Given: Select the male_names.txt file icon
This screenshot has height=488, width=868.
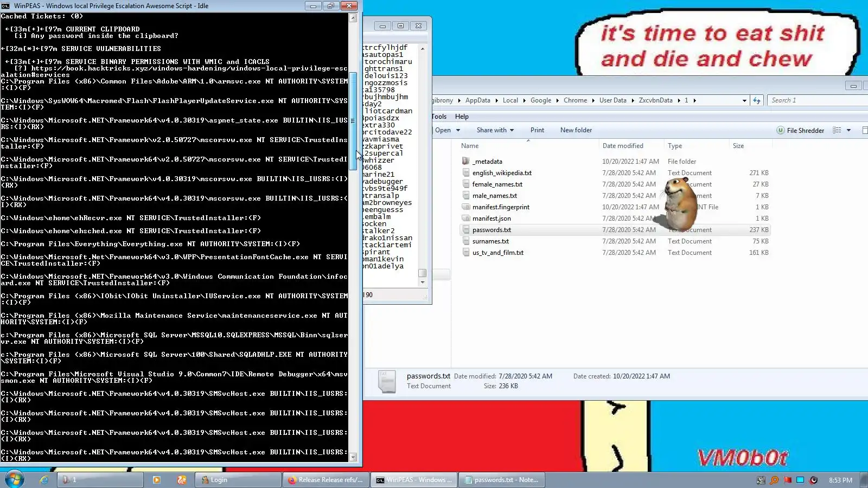Looking at the screenshot, I should (465, 195).
